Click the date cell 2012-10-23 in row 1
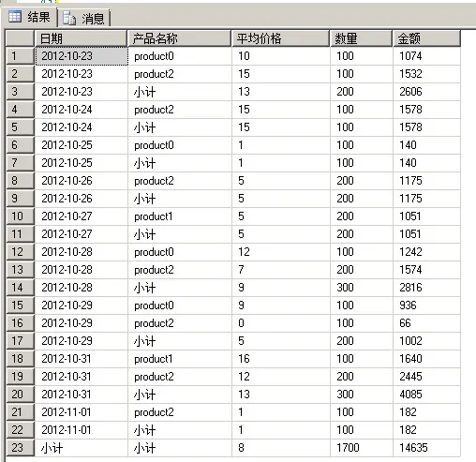 point(82,56)
